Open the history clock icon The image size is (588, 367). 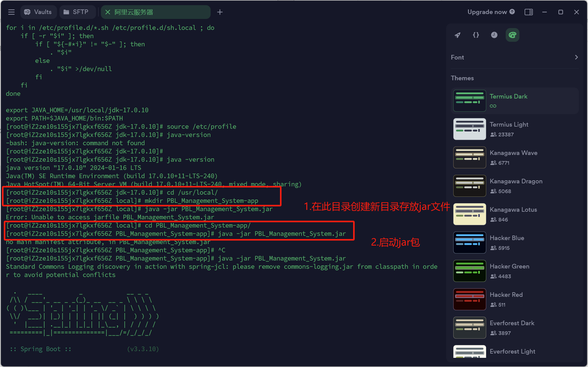tap(494, 35)
